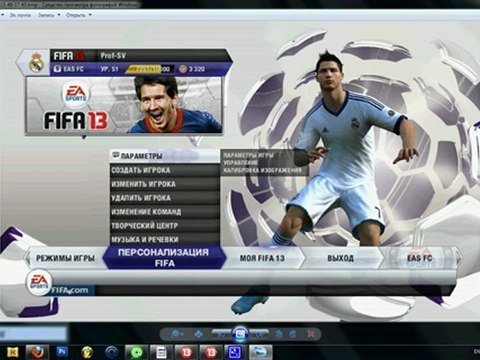
Task: Start the slideshow with center round button
Action: [240, 334]
